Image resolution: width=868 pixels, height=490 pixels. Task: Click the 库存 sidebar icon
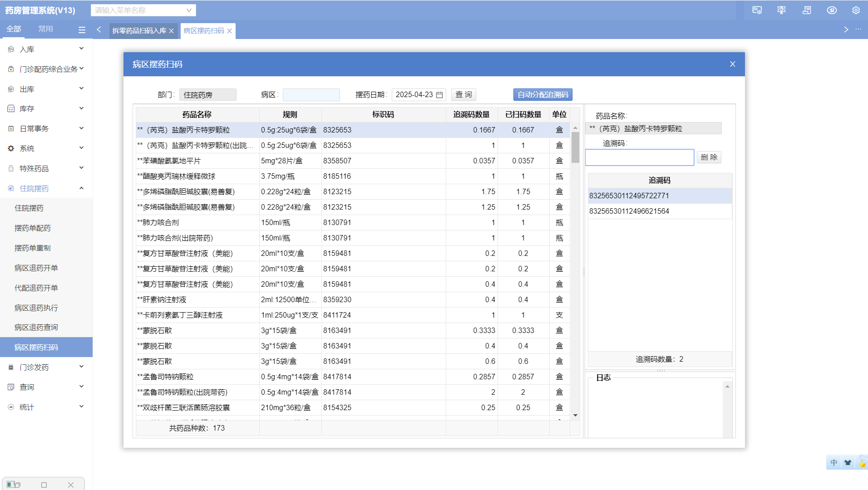click(11, 109)
